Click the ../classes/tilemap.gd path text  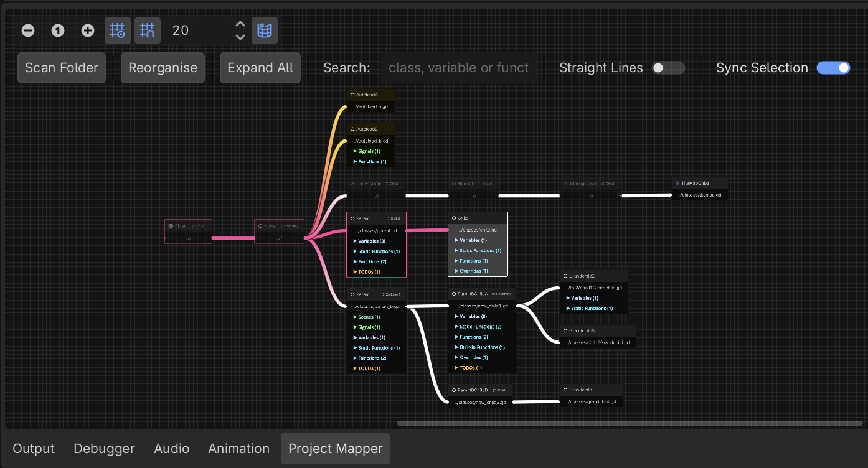pos(701,195)
